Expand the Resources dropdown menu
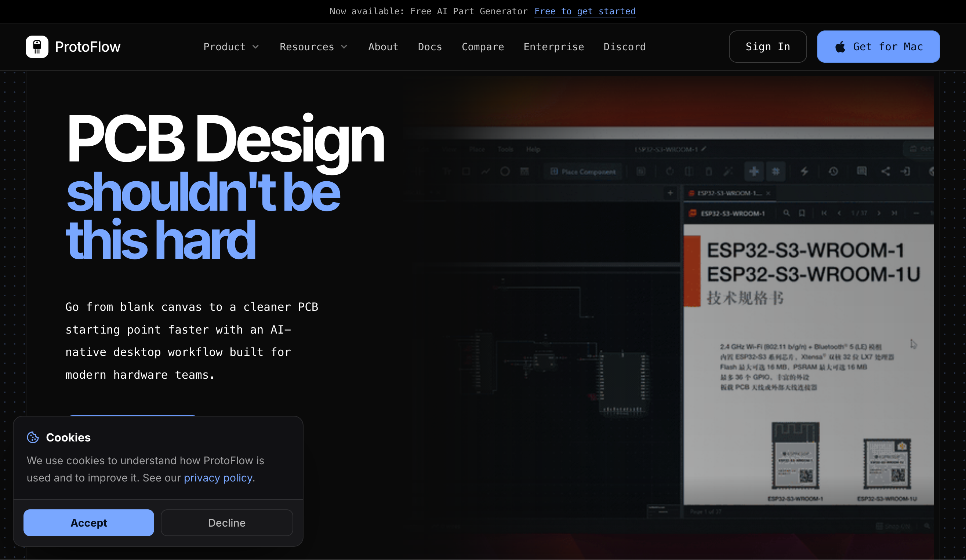Viewport: 966px width, 560px height. 313,47
